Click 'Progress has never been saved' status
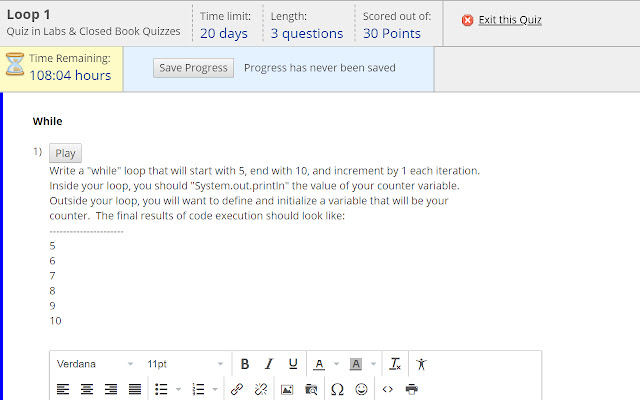Screen dimensions: 640x400 tap(320, 68)
